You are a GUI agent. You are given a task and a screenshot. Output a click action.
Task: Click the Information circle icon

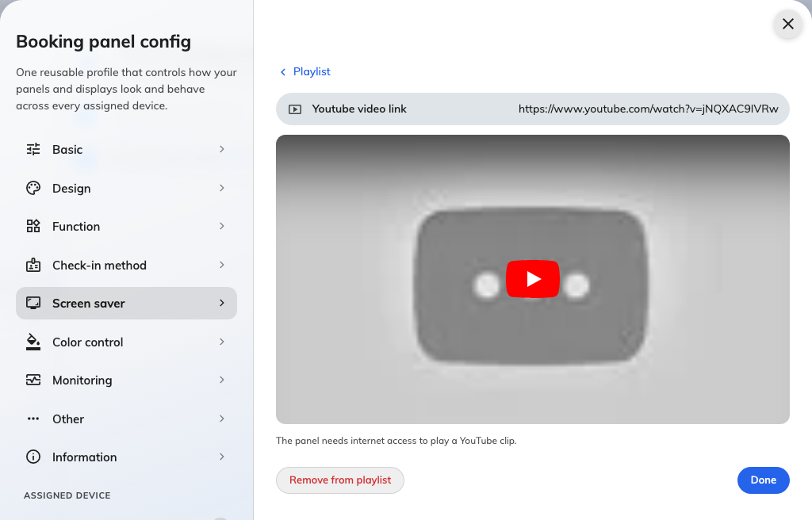(33, 457)
